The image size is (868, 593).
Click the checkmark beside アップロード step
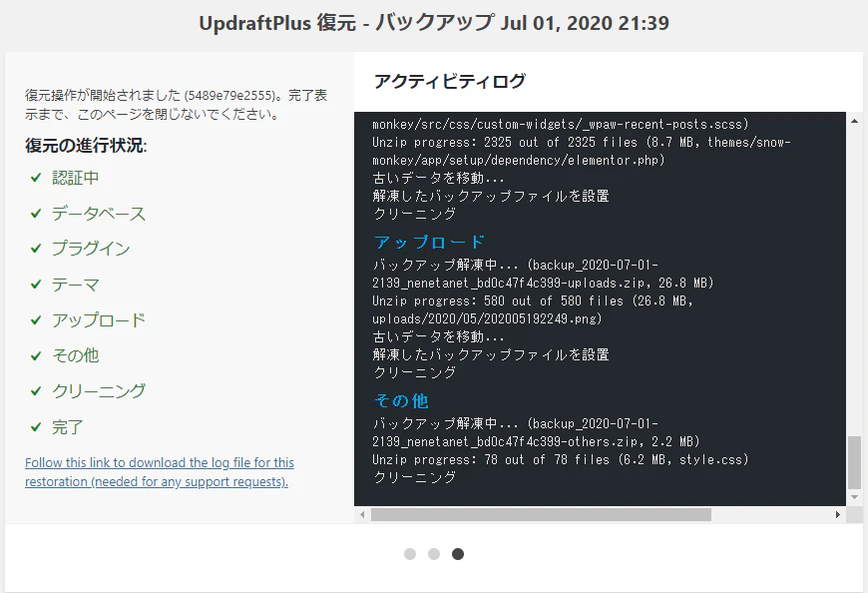click(x=36, y=320)
